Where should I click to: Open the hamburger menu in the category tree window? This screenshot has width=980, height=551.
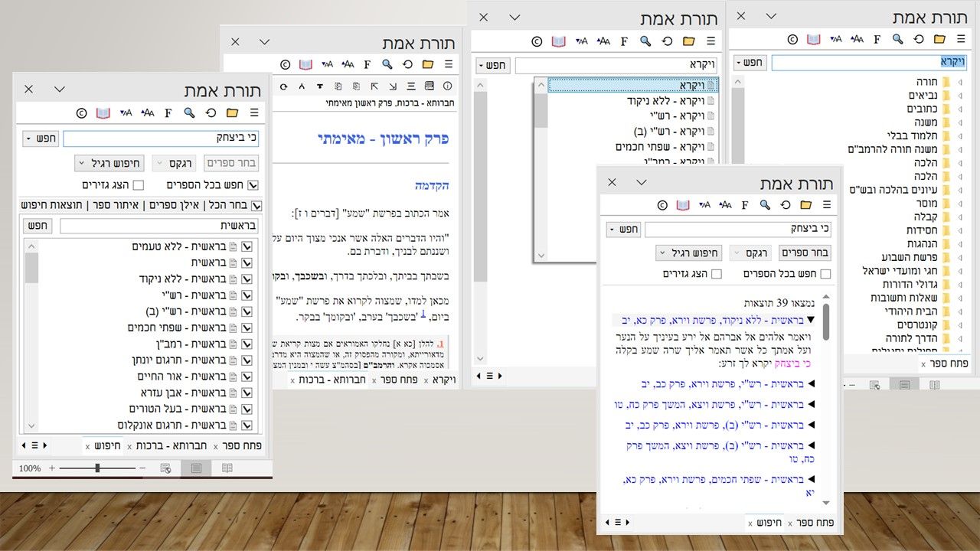coord(961,39)
